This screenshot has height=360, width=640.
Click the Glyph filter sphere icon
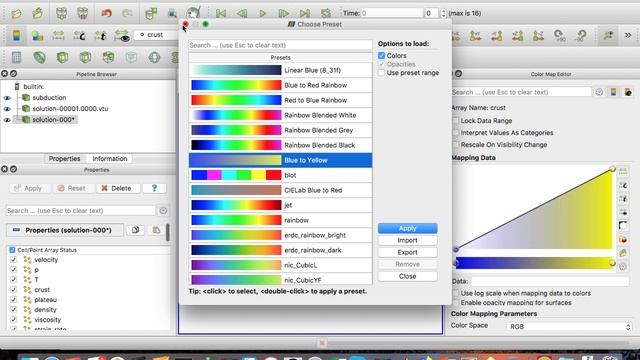154,58
